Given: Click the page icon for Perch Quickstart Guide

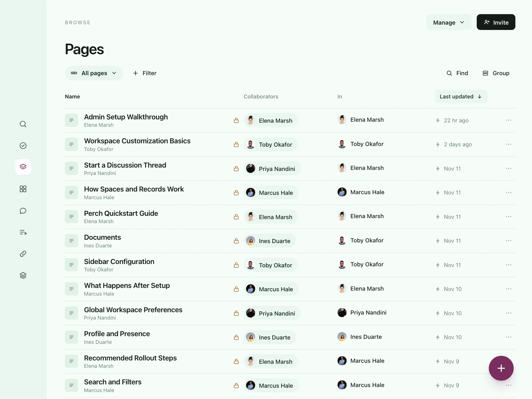Looking at the screenshot, I should click(x=71, y=217).
